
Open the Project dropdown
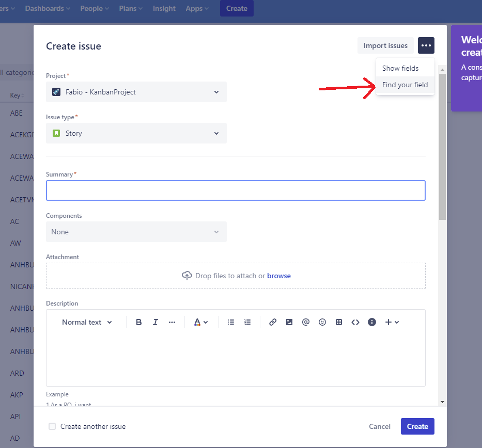[x=136, y=92]
